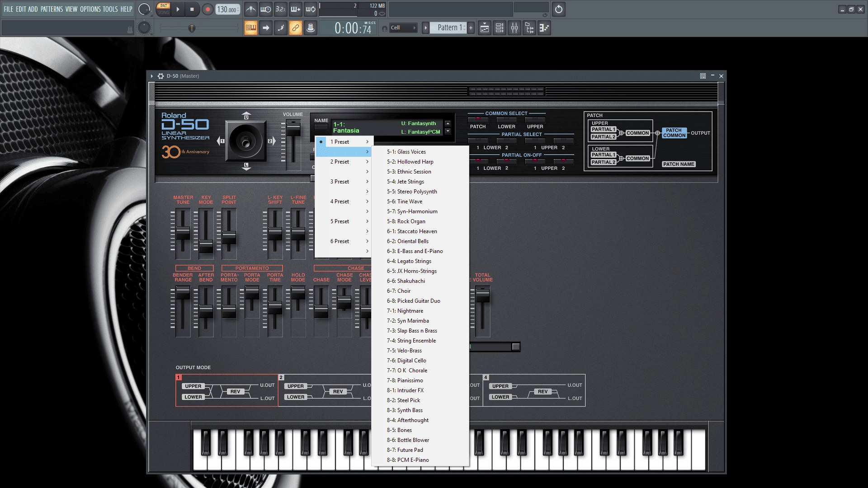Viewport: 868px width, 488px height.
Task: Open the TOOLS menu
Action: click(110, 9)
